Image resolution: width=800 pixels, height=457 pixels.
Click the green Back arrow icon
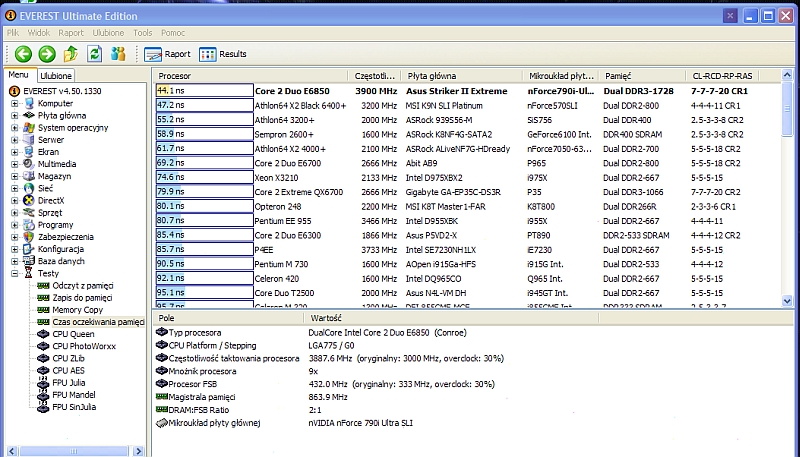22,54
